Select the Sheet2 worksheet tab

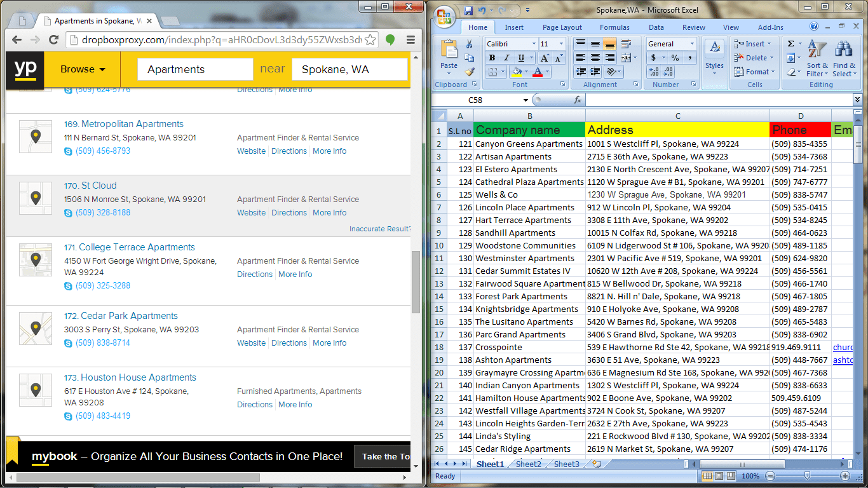pos(528,464)
